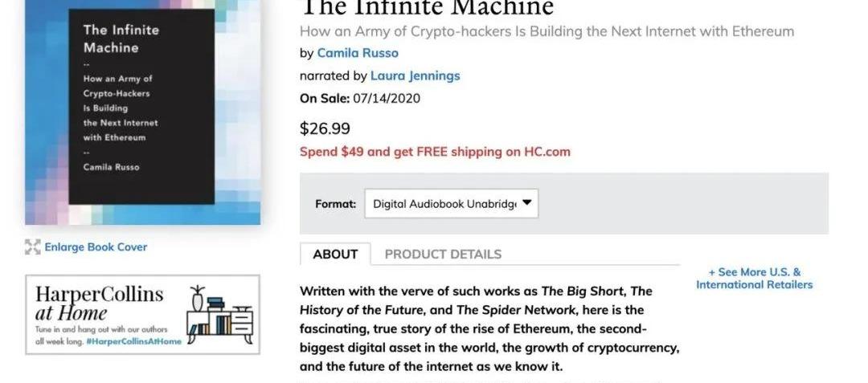Open the Format combo box showing Digital Audiobook
Viewport: 868px width, 383px height.
pos(442,204)
